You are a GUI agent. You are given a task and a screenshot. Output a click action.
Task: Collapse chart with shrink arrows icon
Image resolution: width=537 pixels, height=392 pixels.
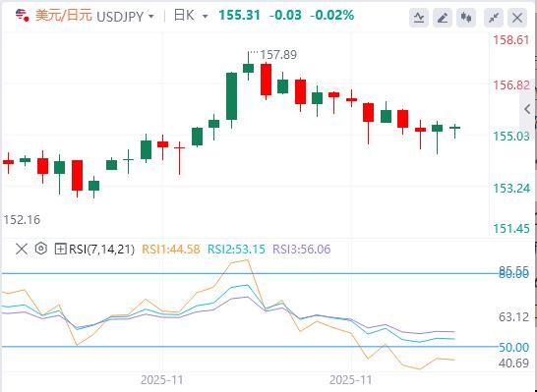coord(494,17)
